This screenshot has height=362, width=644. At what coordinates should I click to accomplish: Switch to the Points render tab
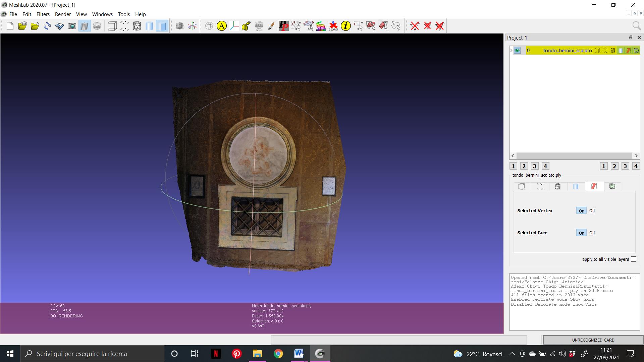click(540, 187)
